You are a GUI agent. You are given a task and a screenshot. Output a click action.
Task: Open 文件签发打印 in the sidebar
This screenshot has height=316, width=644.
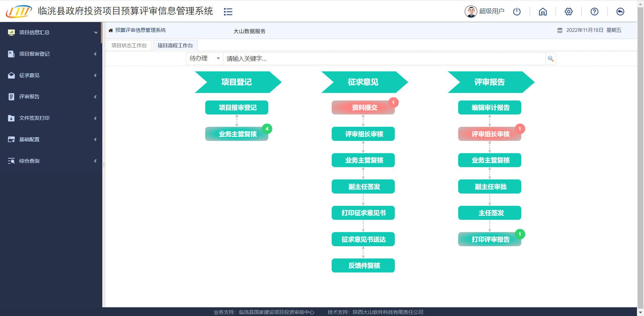click(51, 118)
